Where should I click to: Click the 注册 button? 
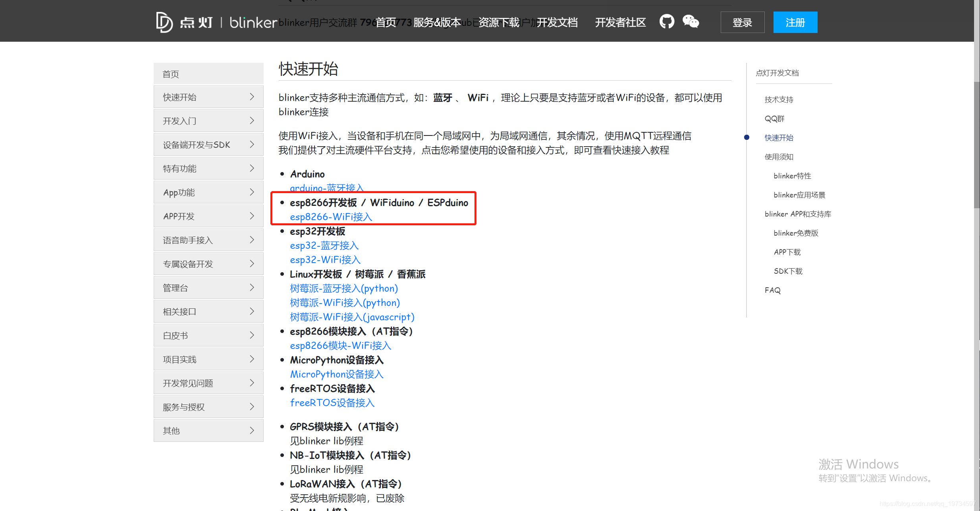click(x=795, y=22)
